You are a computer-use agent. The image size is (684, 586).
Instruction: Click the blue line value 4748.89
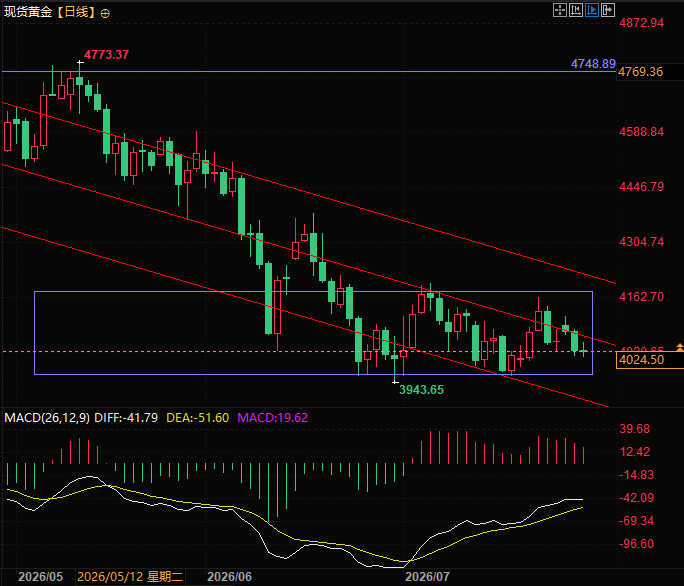593,64
